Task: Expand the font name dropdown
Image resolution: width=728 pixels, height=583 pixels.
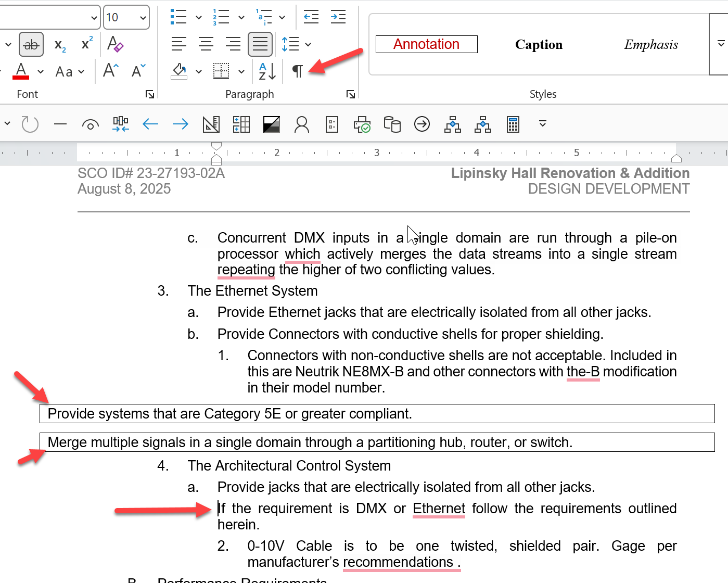Action: [x=94, y=18]
